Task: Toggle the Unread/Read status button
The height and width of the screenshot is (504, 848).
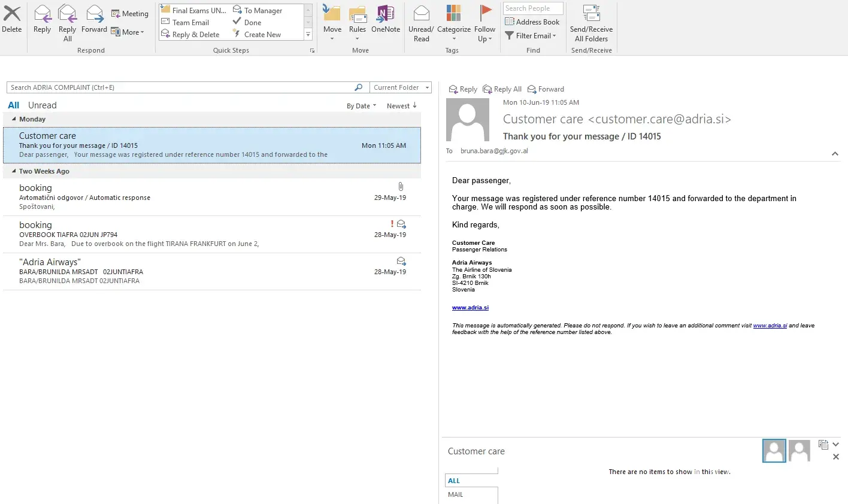Action: coord(421,14)
